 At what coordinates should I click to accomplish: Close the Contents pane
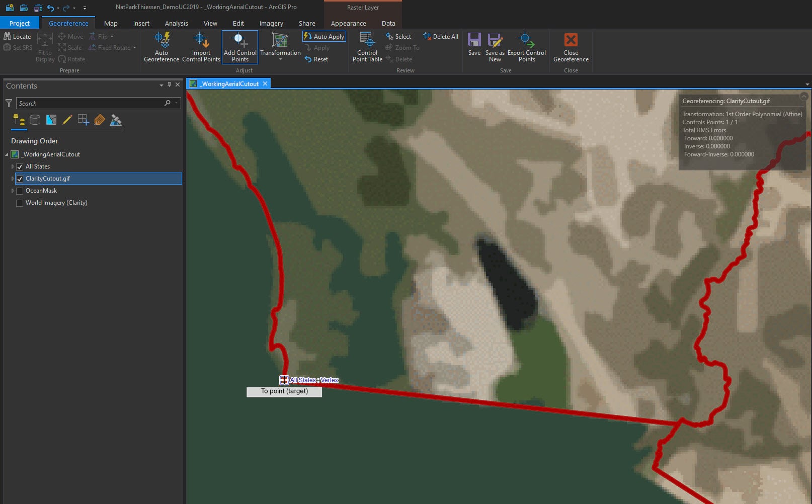[x=178, y=85]
